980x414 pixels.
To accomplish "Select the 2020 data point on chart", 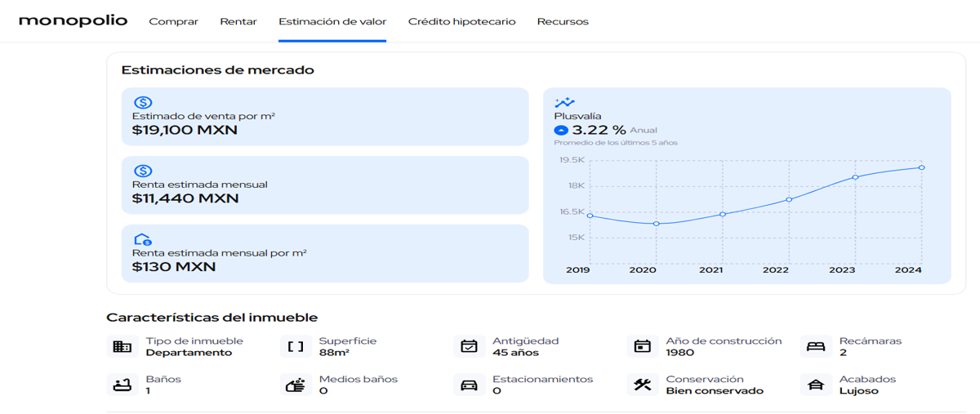I will coord(657,224).
